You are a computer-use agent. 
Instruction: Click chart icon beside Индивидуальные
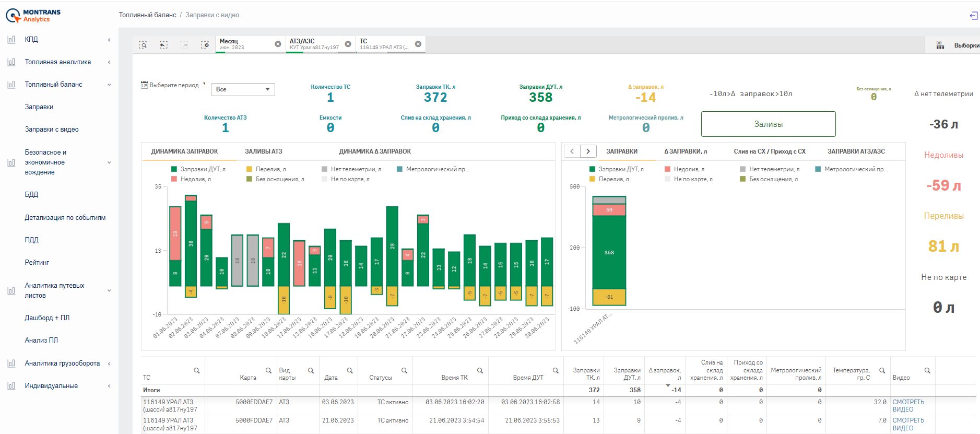click(x=11, y=386)
